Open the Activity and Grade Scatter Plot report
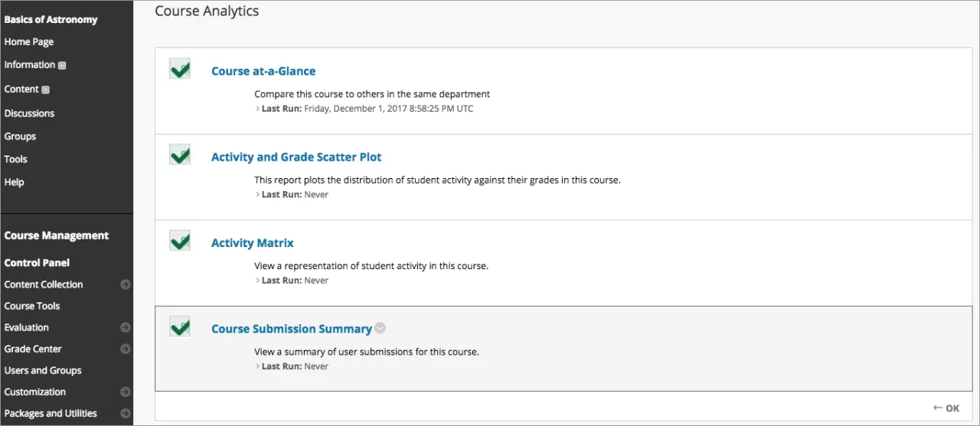980x426 pixels. click(296, 157)
